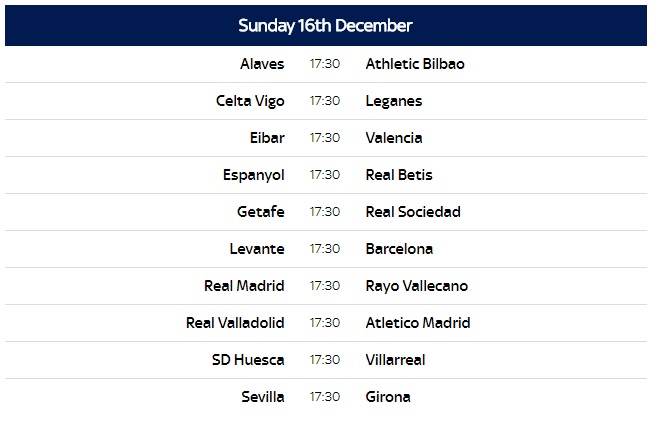Click Real Betis team name
The height and width of the screenshot is (430, 662).
coord(400,175)
